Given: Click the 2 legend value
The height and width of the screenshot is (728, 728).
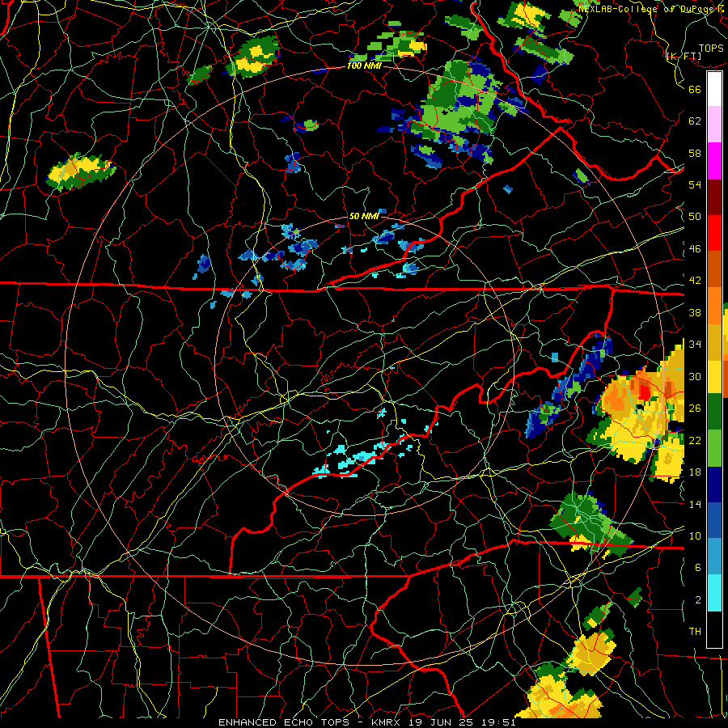Looking at the screenshot, I should point(698,600).
